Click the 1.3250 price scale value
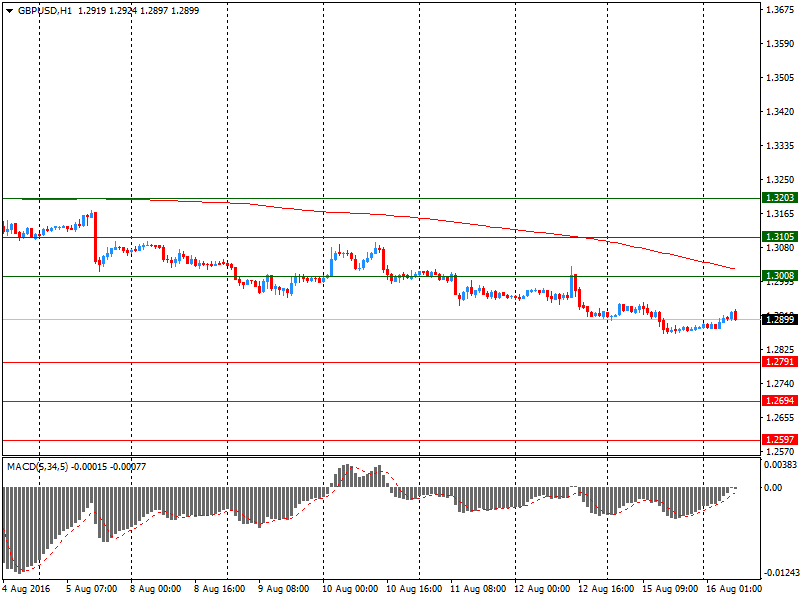The width and height of the screenshot is (800, 600). 780,180
